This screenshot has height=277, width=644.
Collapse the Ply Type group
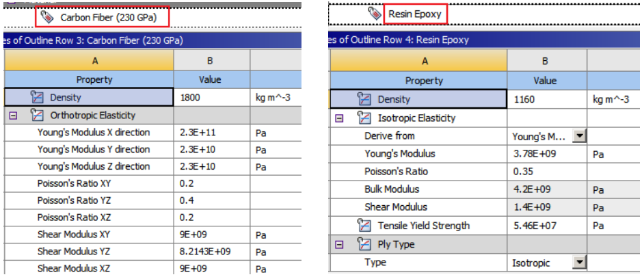pyautogui.click(x=339, y=245)
